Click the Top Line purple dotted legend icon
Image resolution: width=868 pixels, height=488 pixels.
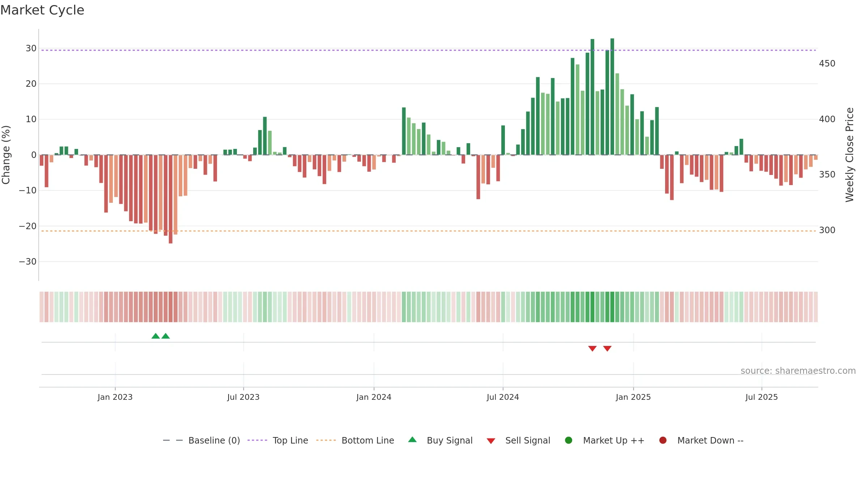257,440
